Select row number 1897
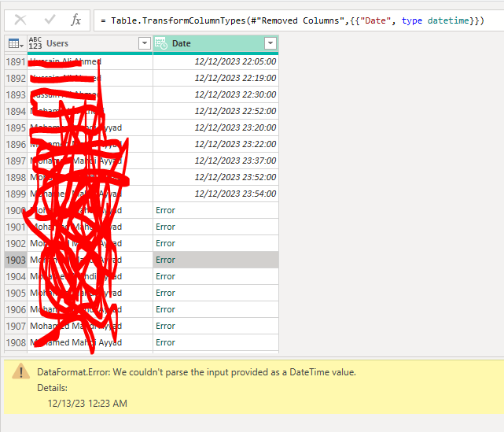504x432 pixels. point(16,161)
